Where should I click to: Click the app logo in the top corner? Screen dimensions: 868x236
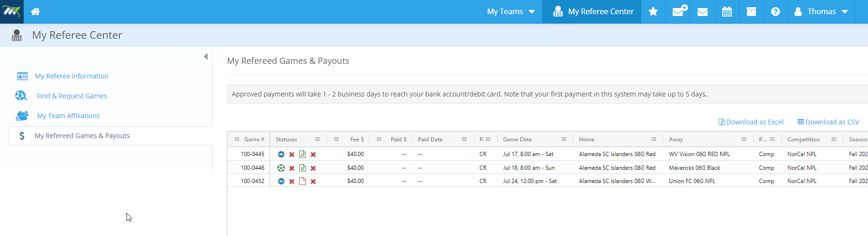(x=12, y=11)
